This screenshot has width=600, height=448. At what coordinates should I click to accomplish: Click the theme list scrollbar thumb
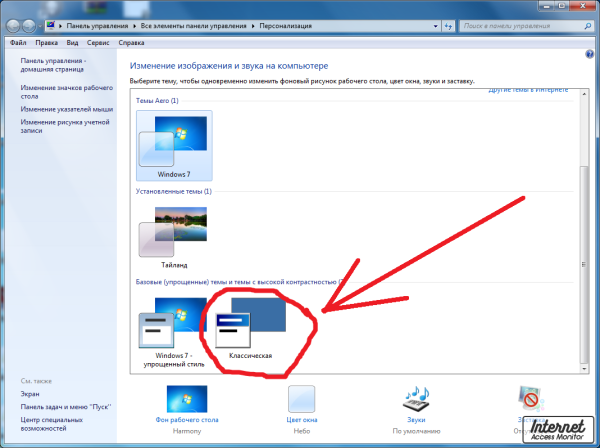[584, 264]
